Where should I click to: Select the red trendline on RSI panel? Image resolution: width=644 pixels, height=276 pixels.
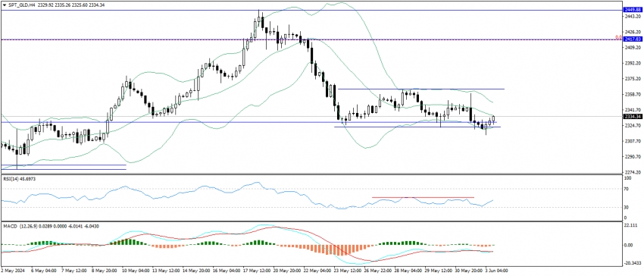(x=423, y=197)
